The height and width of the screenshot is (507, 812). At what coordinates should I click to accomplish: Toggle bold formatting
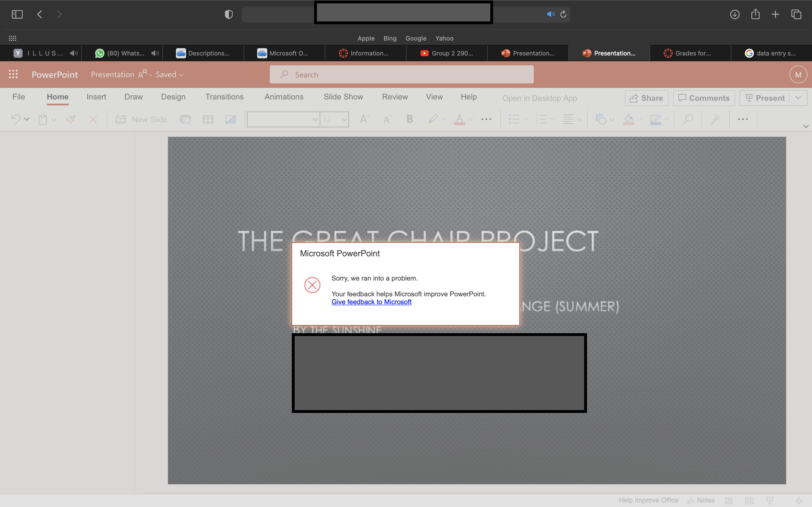[409, 119]
